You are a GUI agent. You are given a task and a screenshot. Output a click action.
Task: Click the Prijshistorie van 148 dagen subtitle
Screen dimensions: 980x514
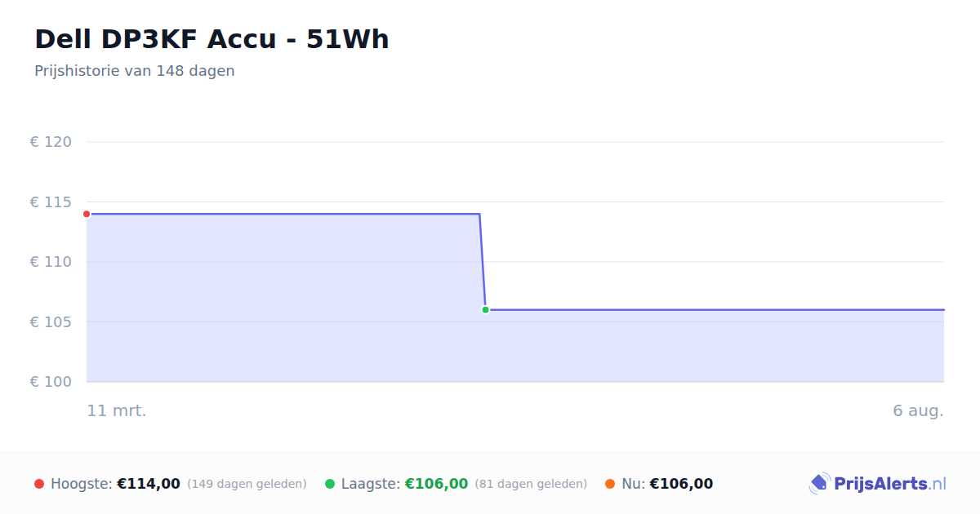[x=135, y=71]
